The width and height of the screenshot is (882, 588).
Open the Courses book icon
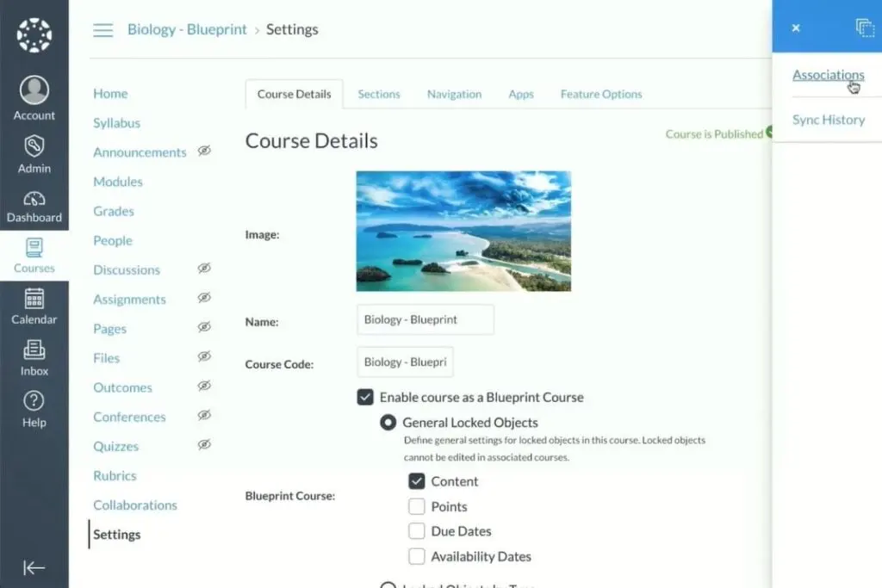[x=34, y=247]
